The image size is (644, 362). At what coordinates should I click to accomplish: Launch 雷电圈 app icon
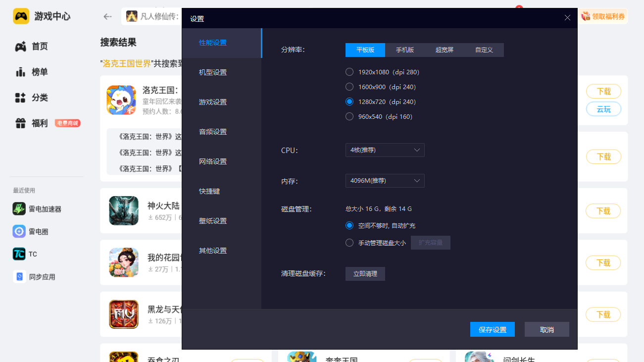click(x=19, y=231)
